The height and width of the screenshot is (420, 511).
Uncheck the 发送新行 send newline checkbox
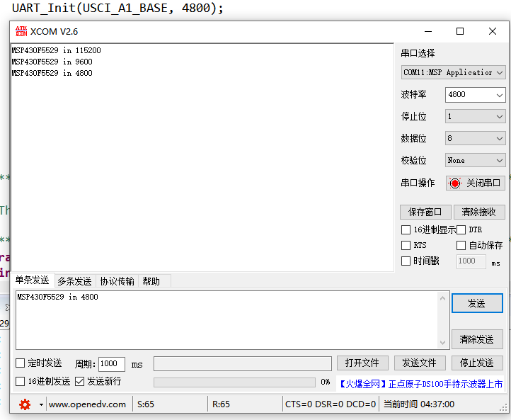[x=80, y=381]
